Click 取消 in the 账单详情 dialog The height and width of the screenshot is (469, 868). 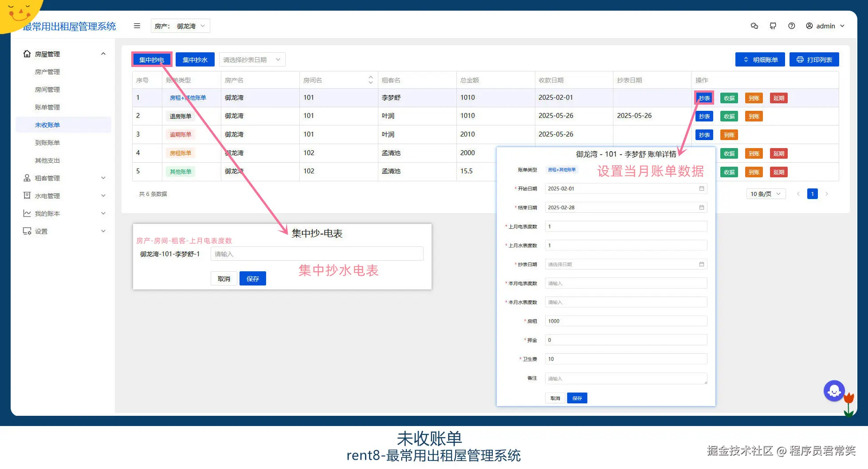[x=555, y=398]
